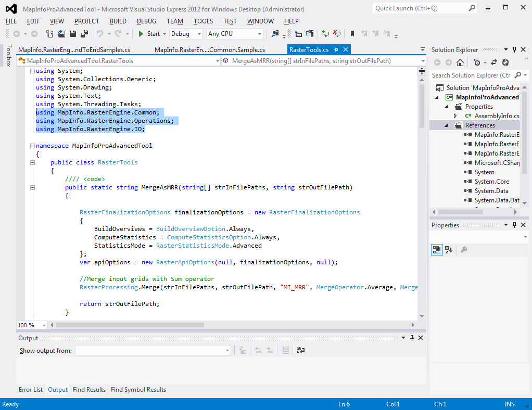Click the editor horizontal scrollbar thumb
532x410 pixels.
[x=130, y=325]
